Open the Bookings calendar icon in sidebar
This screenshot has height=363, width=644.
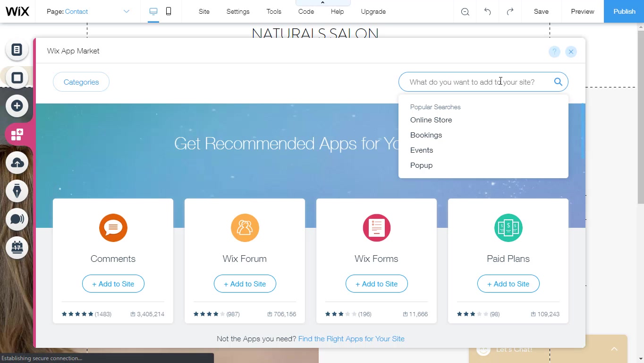tap(17, 247)
